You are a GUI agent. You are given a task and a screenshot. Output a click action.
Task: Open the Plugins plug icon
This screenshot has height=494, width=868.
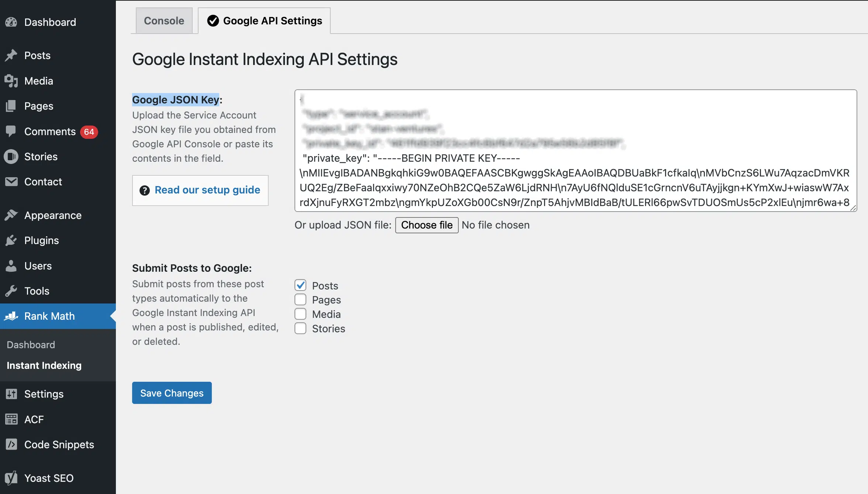pos(11,240)
